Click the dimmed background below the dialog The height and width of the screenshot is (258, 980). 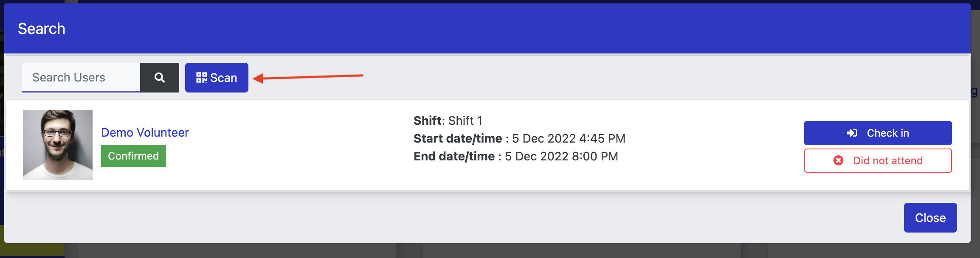[488, 251]
